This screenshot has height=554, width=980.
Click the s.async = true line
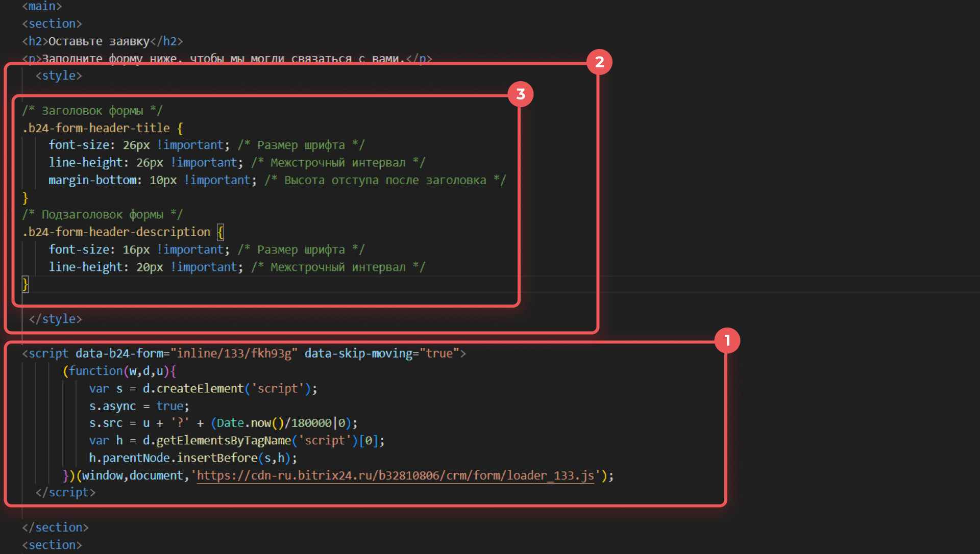pyautogui.click(x=139, y=406)
